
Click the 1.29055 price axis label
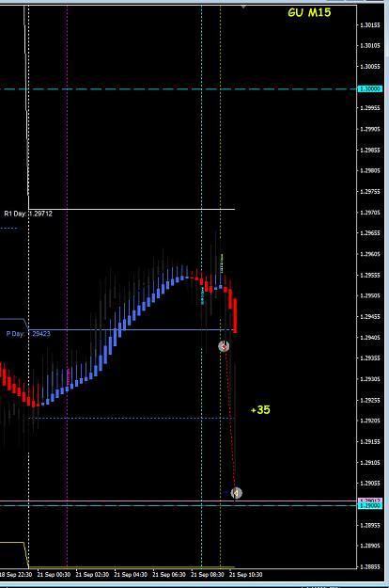tap(370, 484)
